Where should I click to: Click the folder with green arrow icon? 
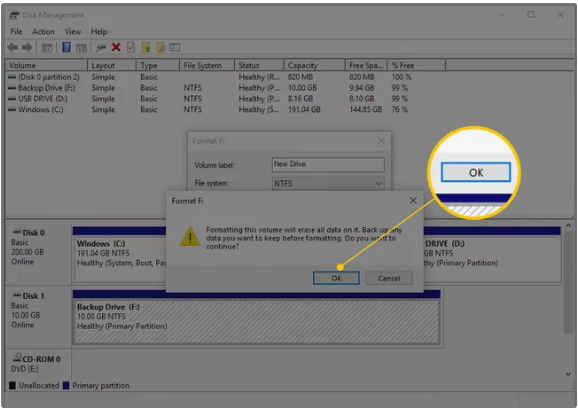pyautogui.click(x=146, y=47)
